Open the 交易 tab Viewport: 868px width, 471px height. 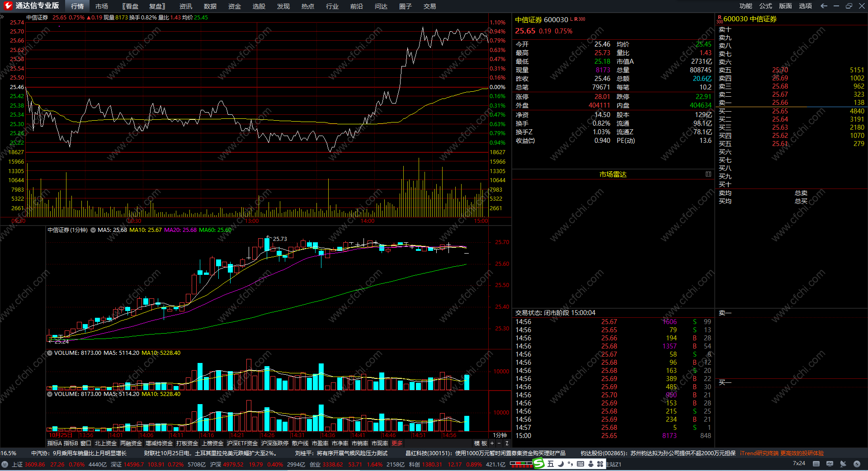[430, 6]
